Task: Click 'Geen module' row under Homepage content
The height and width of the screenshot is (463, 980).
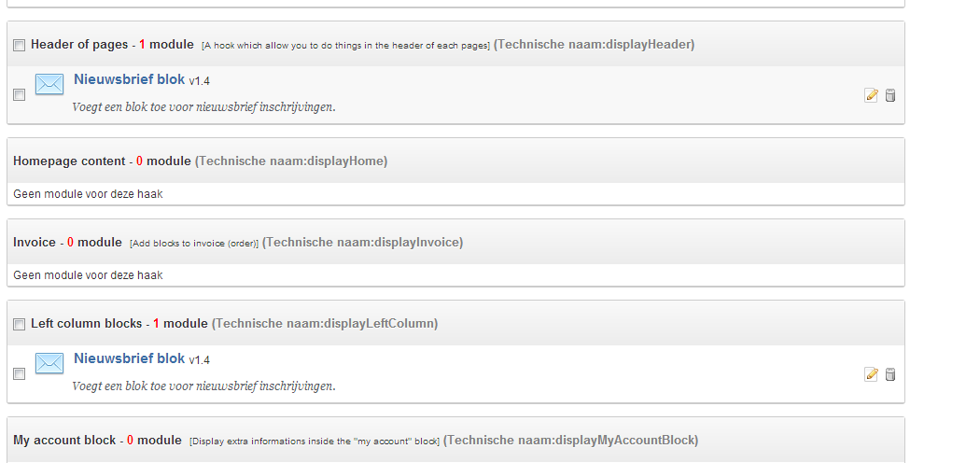Action: click(89, 194)
